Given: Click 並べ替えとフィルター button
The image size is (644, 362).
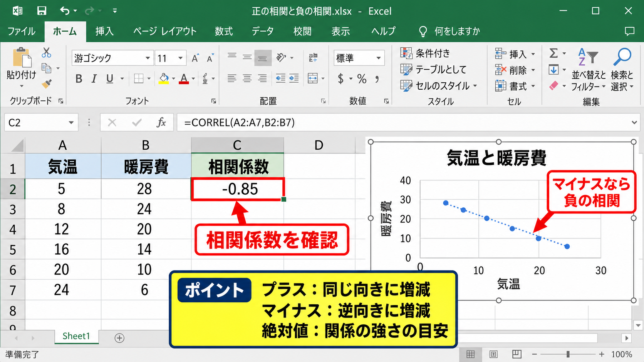Looking at the screenshot, I should tap(588, 70).
